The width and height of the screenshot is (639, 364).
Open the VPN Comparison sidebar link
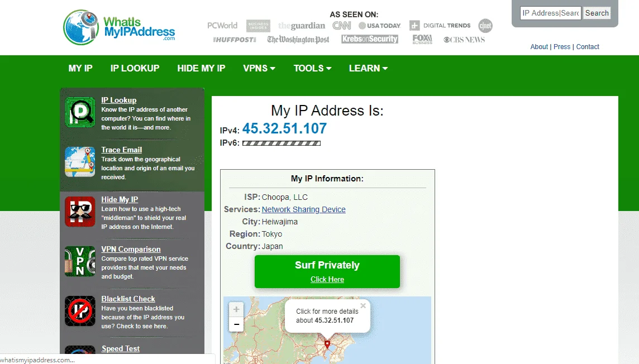pos(131,249)
